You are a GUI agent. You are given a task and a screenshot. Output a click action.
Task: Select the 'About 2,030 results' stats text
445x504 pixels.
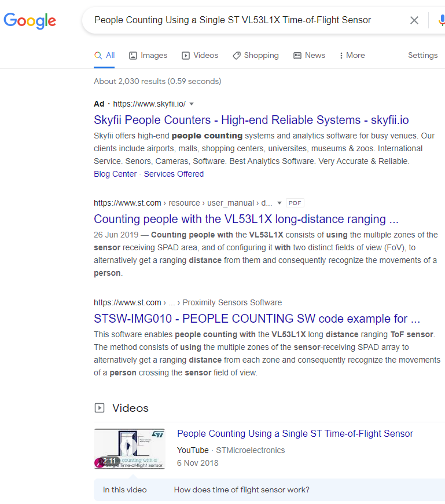click(x=157, y=81)
